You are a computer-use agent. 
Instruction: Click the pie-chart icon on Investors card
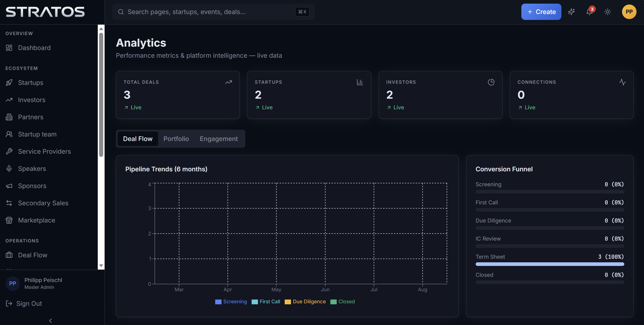(491, 82)
